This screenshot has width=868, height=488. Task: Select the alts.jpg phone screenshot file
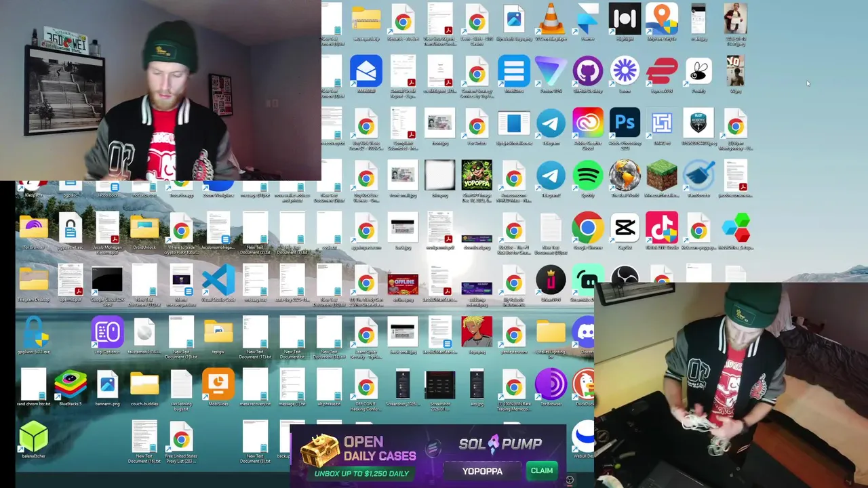[x=477, y=385]
